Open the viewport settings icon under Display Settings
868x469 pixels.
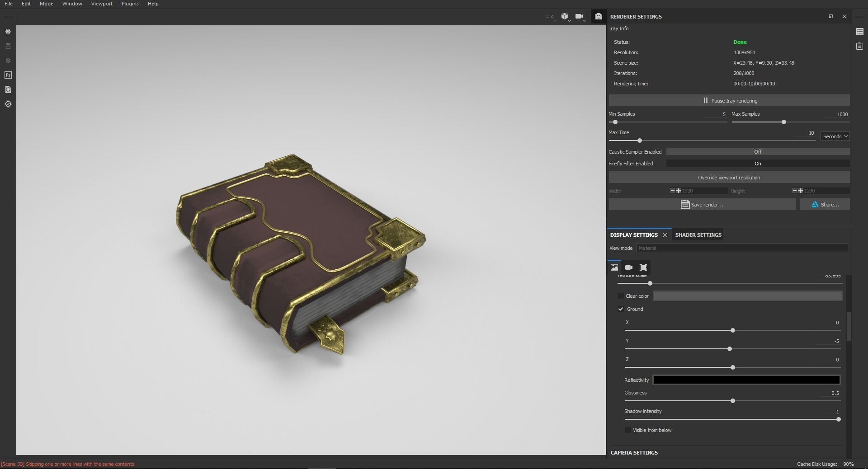coord(643,267)
